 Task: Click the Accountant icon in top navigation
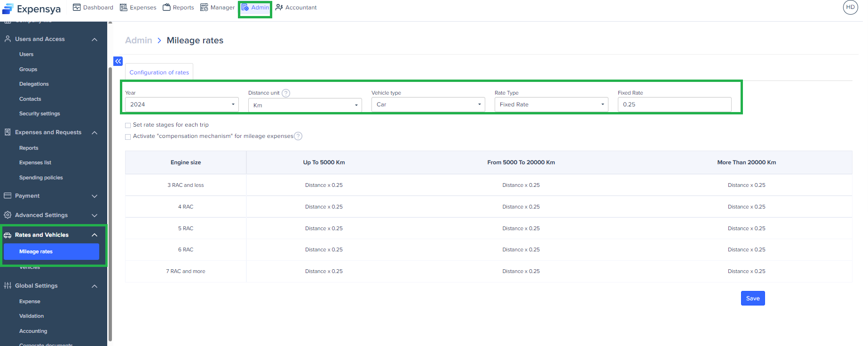(x=279, y=8)
